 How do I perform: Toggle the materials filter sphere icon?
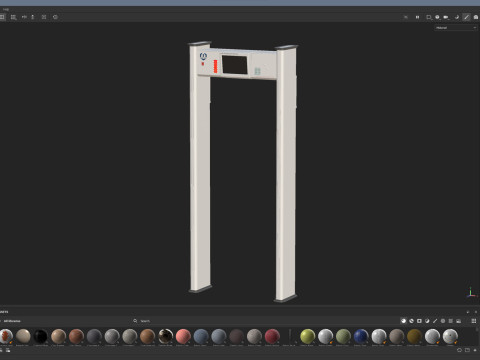(x=404, y=321)
